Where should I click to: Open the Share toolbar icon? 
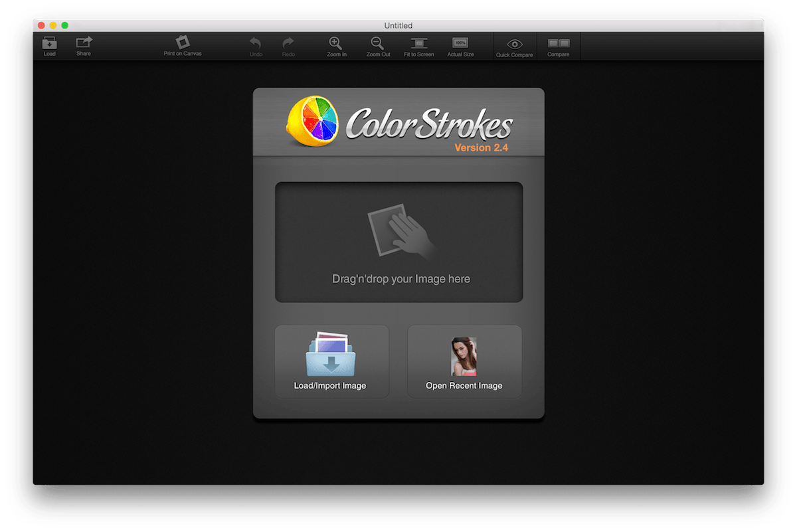84,43
